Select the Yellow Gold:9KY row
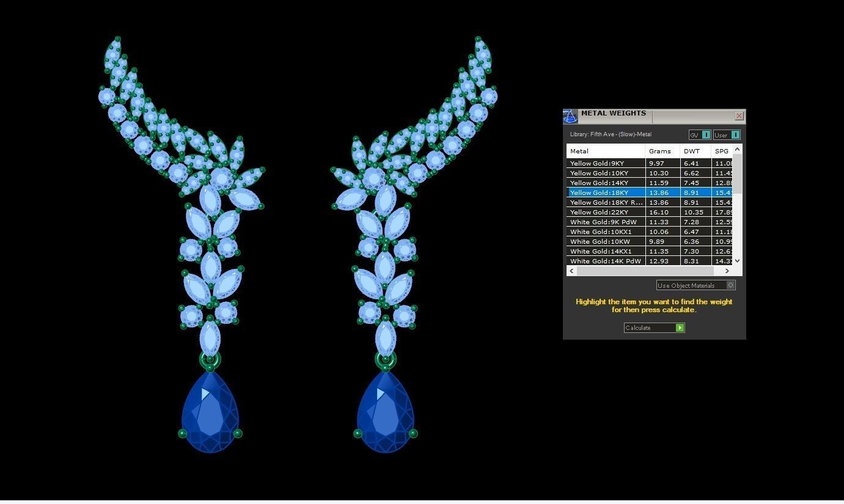 (x=650, y=163)
